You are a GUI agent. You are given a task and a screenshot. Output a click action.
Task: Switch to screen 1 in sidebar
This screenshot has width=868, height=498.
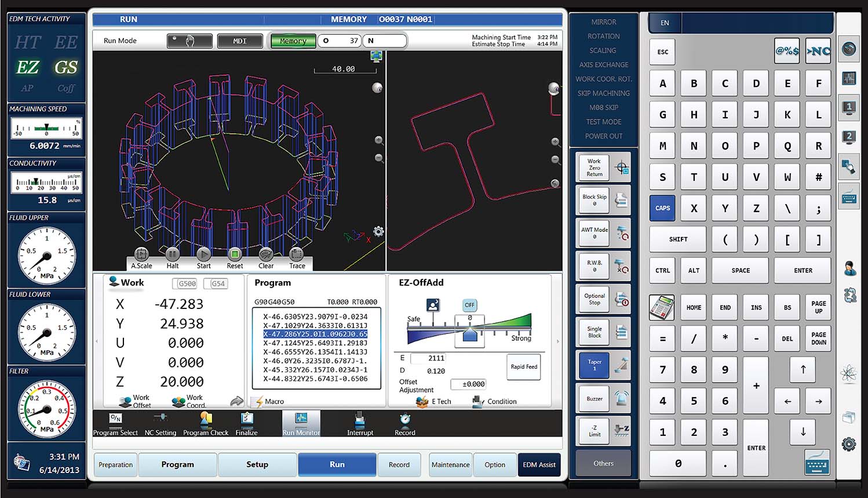click(x=849, y=107)
